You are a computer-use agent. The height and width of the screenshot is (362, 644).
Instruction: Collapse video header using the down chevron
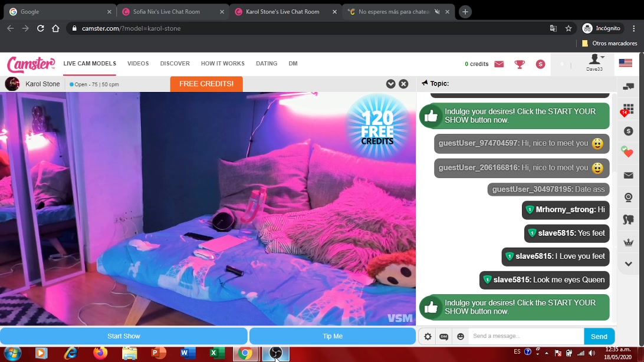[390, 84]
